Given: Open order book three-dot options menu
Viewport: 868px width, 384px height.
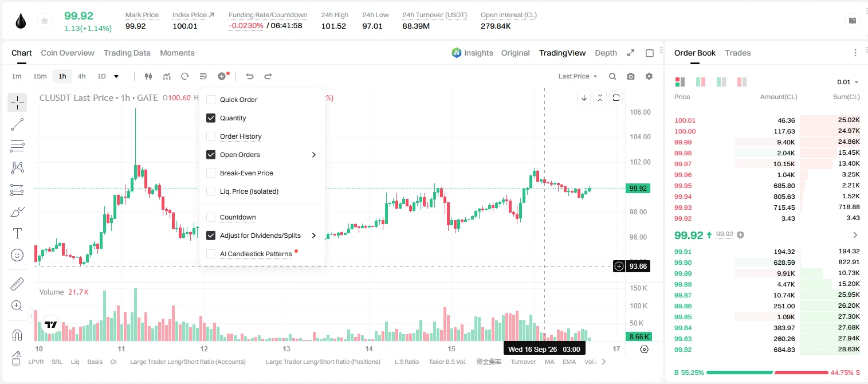Looking at the screenshot, I should pos(855,53).
